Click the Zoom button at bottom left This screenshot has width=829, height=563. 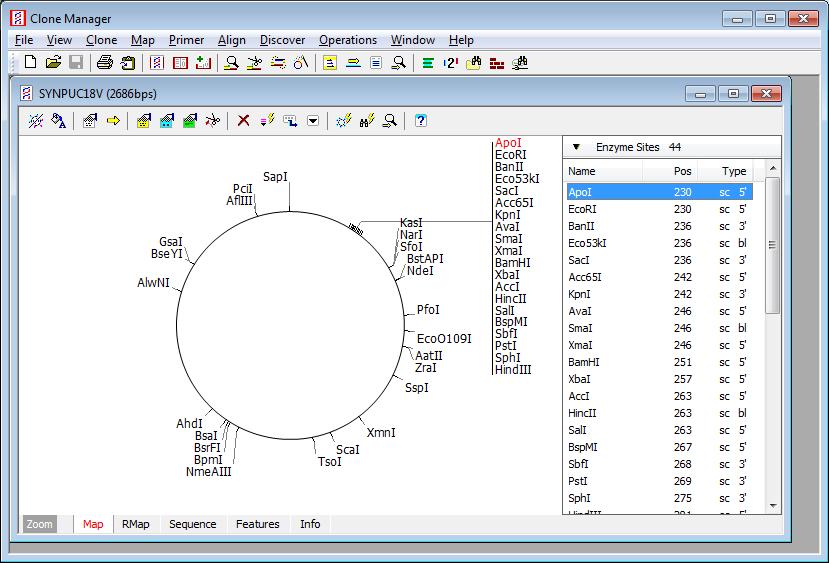pos(40,524)
